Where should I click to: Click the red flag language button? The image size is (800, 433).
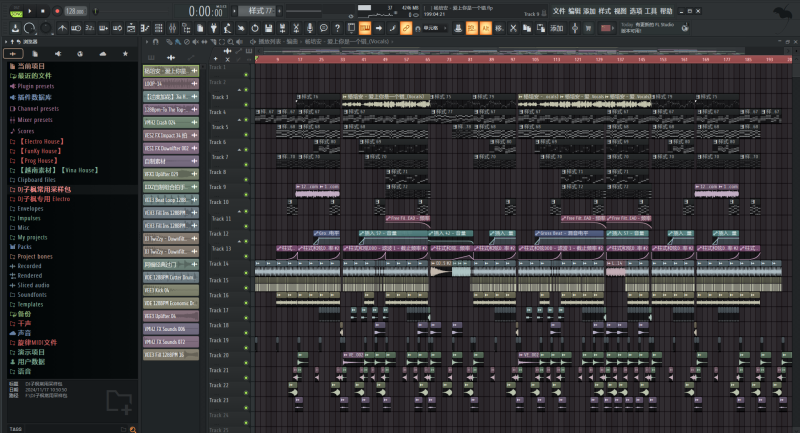tap(606, 28)
